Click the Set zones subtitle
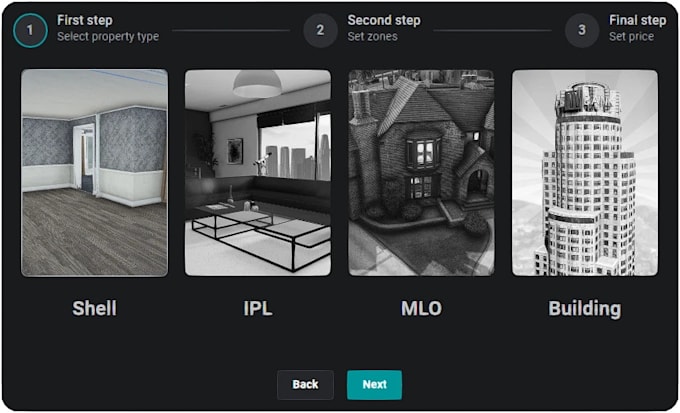This screenshot has width=680, height=413. pyautogui.click(x=372, y=36)
